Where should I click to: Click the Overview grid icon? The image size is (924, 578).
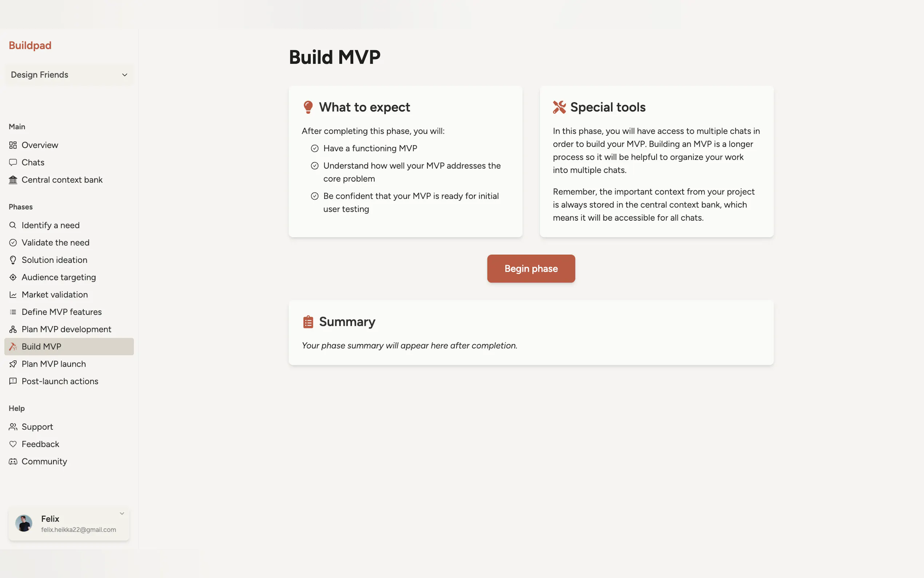click(x=13, y=145)
